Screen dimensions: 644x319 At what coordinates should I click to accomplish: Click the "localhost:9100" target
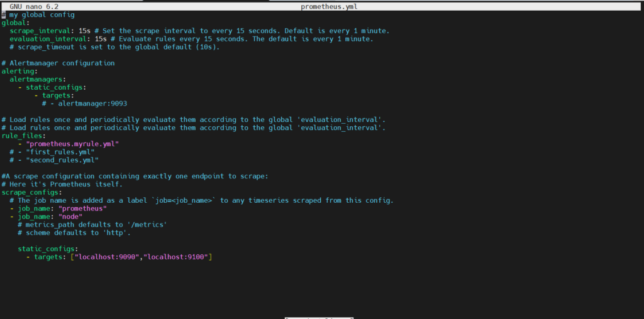(x=175, y=257)
